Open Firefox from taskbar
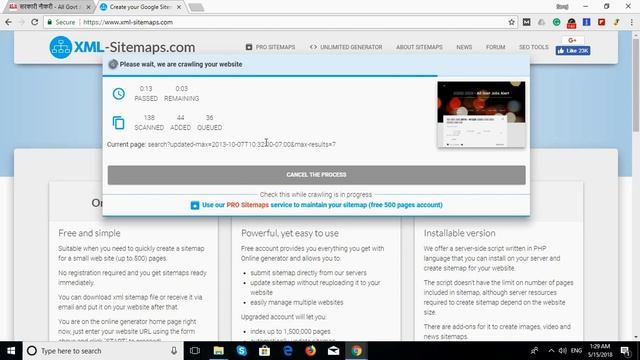Screen dimensions: 640x360 (311, 351)
